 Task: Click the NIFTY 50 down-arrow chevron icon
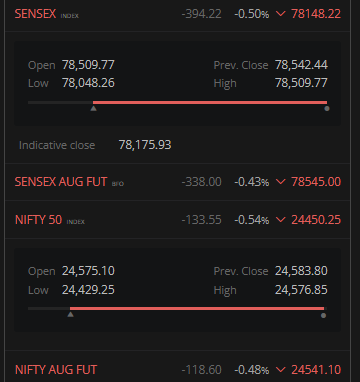(281, 220)
